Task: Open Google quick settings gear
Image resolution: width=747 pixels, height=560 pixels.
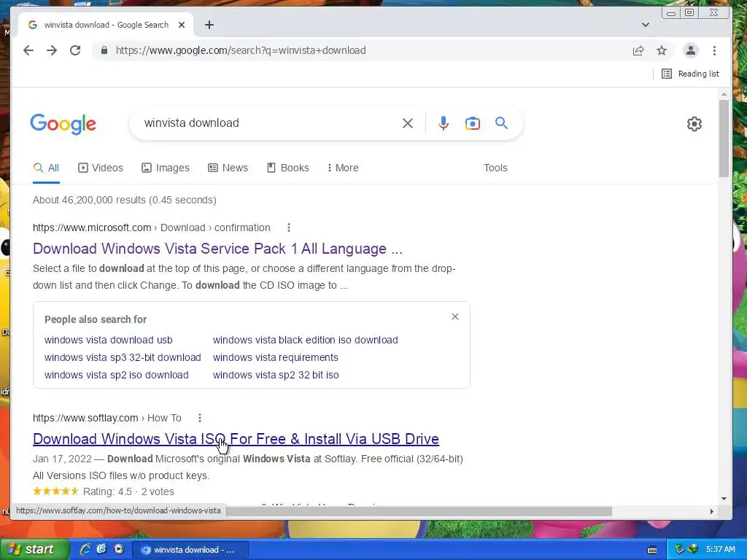Action: 694,124
